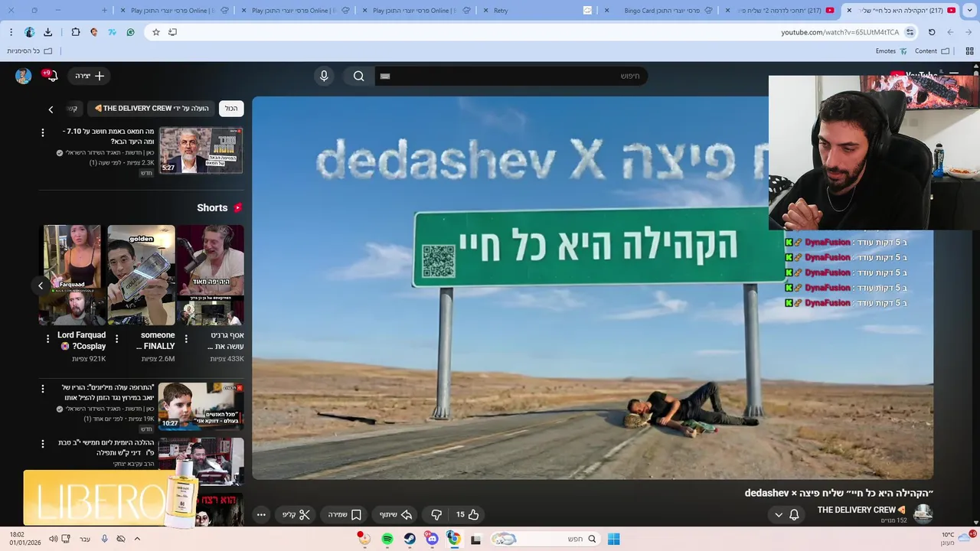Open options for the Hamas 7.10 video
This screenshot has height=551, width=980.
[x=43, y=132]
